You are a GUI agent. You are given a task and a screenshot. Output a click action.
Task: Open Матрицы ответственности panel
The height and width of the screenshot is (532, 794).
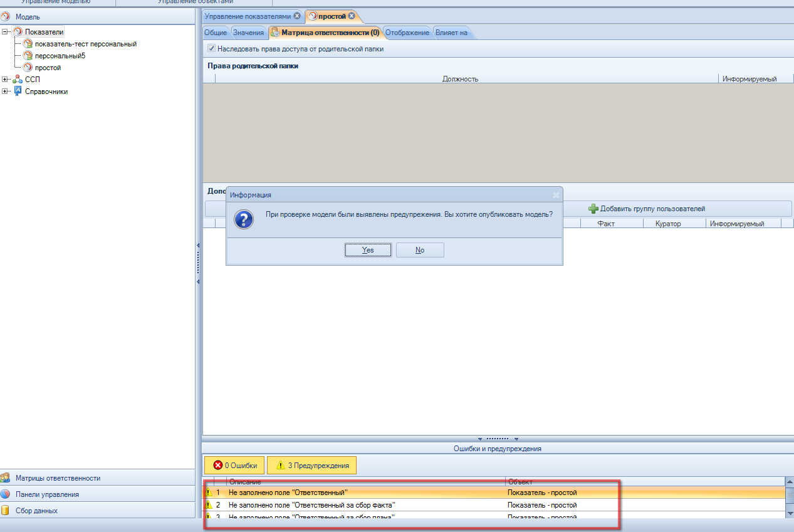point(58,478)
